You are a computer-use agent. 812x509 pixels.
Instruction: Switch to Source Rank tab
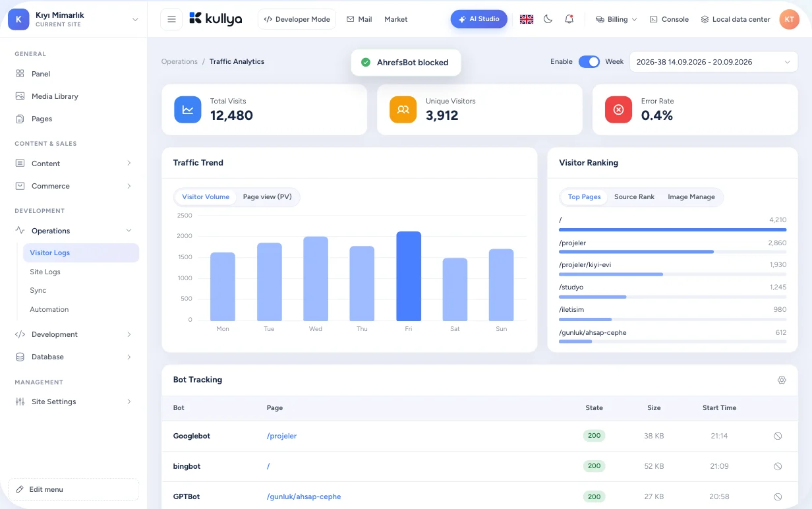click(x=634, y=196)
